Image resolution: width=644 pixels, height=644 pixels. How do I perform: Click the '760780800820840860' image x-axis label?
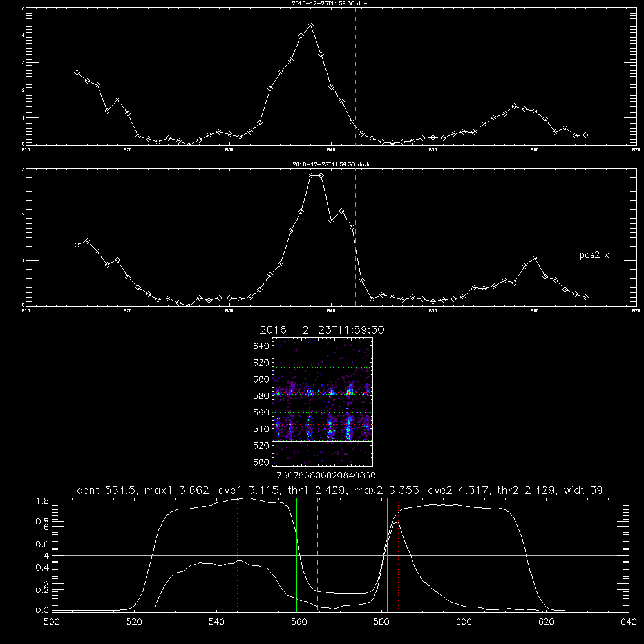pos(326,475)
